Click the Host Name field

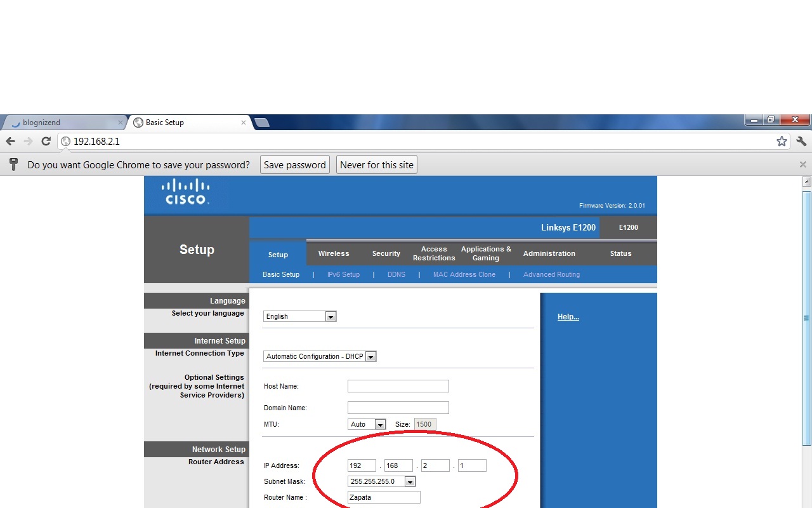[x=398, y=386]
